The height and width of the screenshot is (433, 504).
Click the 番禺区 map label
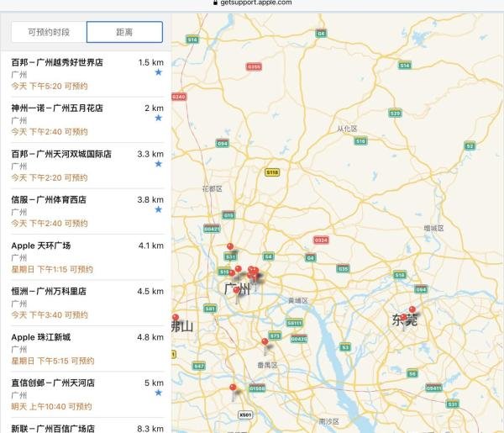click(x=267, y=365)
